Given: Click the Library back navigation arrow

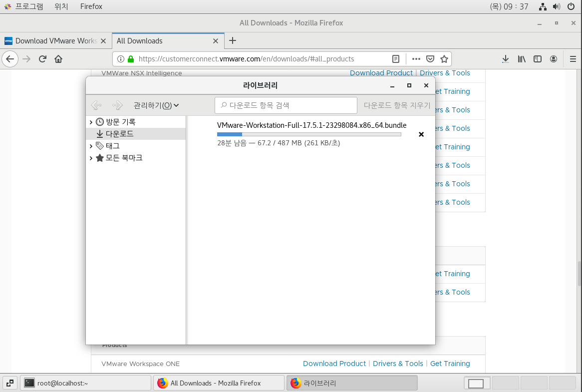Looking at the screenshot, I should (x=96, y=105).
